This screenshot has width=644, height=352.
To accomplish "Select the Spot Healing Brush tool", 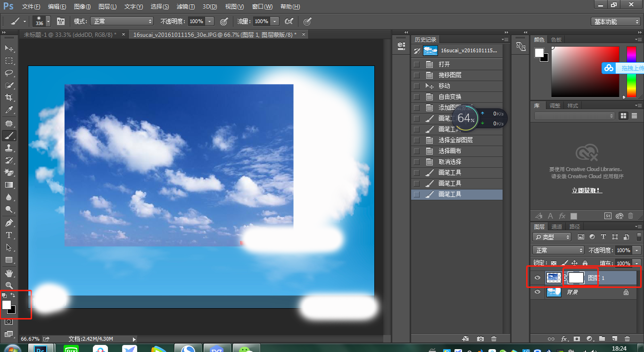I will (9, 123).
